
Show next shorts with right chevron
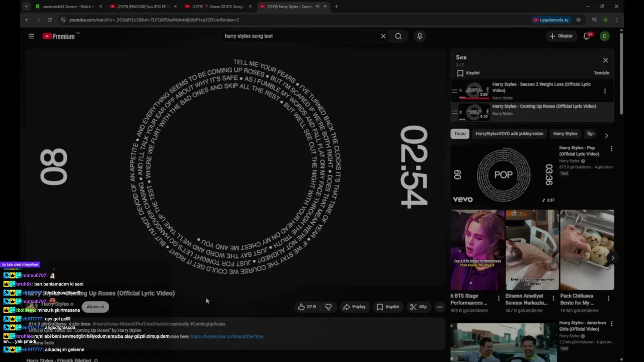tap(612, 258)
